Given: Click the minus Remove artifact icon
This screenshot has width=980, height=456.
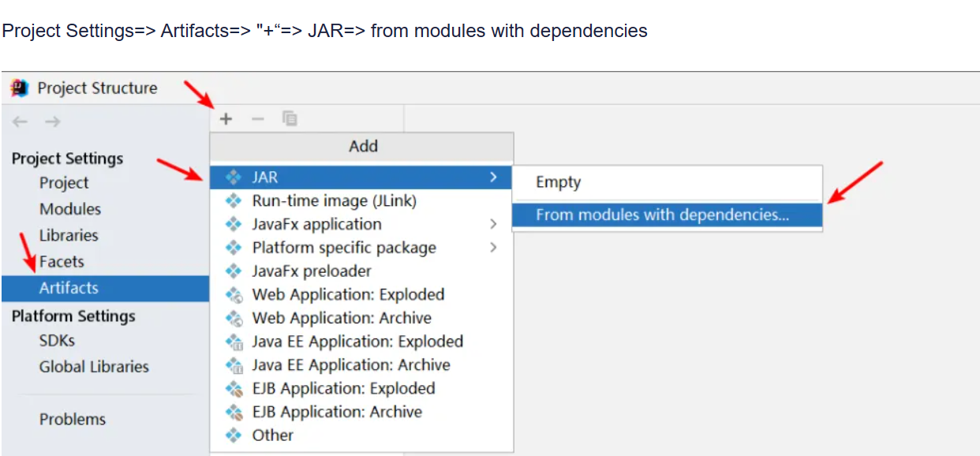Looking at the screenshot, I should coord(258,119).
